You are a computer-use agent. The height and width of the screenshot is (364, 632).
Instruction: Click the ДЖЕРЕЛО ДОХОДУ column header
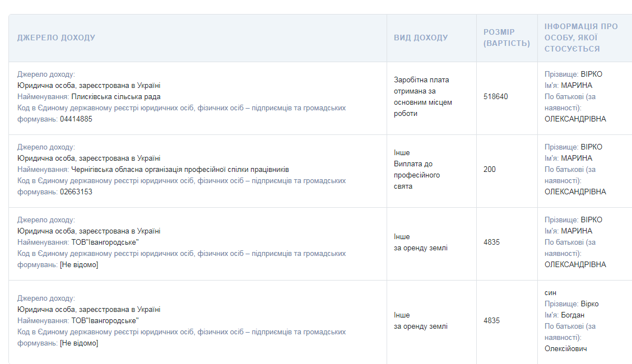coord(56,38)
